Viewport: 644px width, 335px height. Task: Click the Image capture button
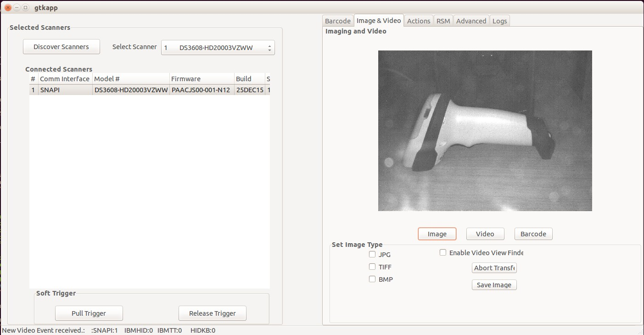(x=437, y=234)
